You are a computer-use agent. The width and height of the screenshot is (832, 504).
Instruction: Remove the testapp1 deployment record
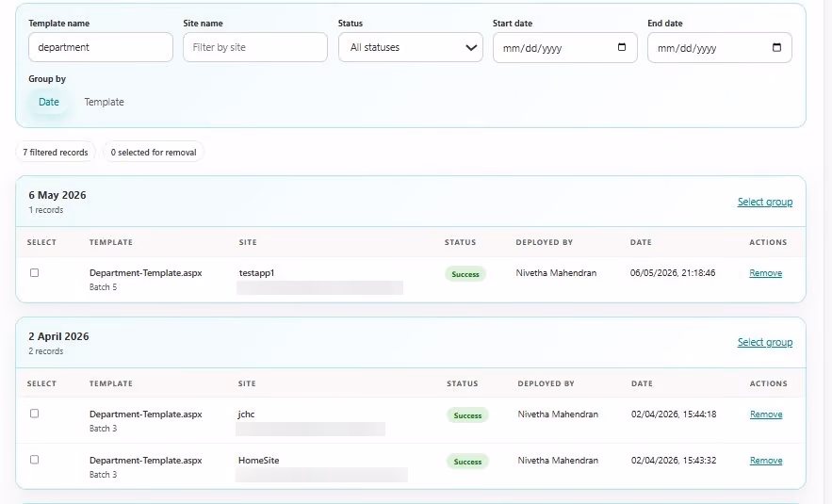(x=765, y=272)
